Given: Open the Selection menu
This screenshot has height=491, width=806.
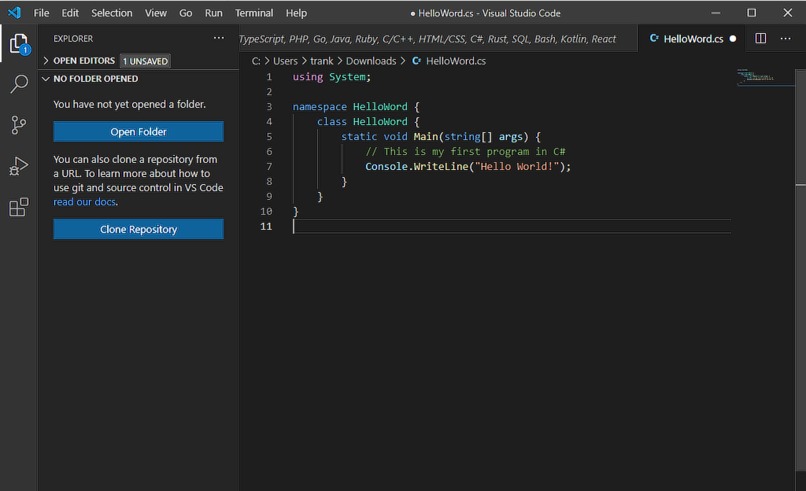Looking at the screenshot, I should click(112, 13).
